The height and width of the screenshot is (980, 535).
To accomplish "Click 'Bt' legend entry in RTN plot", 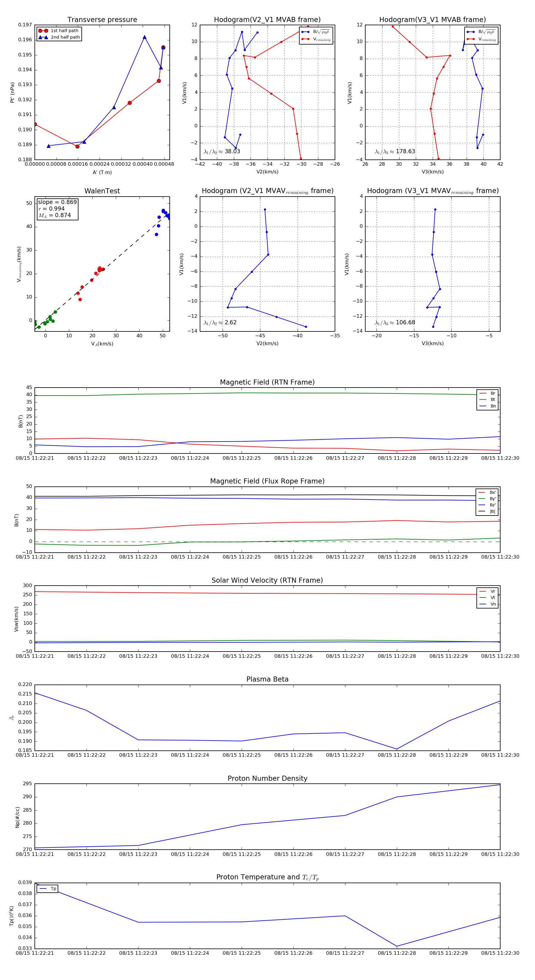I will click(487, 400).
